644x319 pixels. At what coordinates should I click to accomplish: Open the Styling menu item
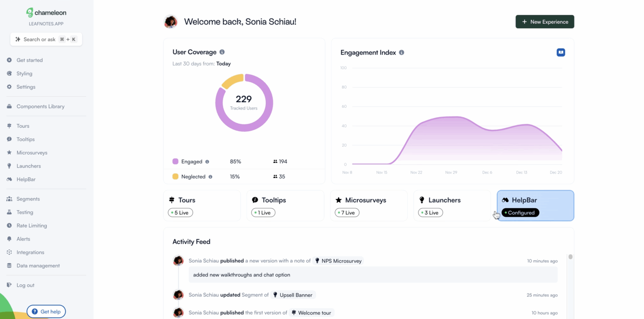coord(24,73)
